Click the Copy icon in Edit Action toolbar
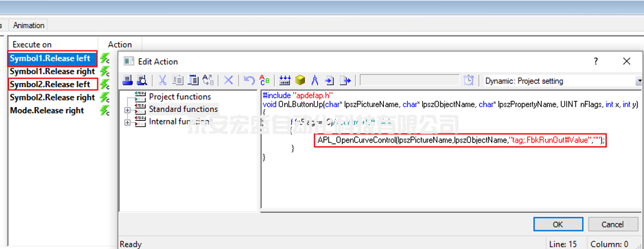 178,81
